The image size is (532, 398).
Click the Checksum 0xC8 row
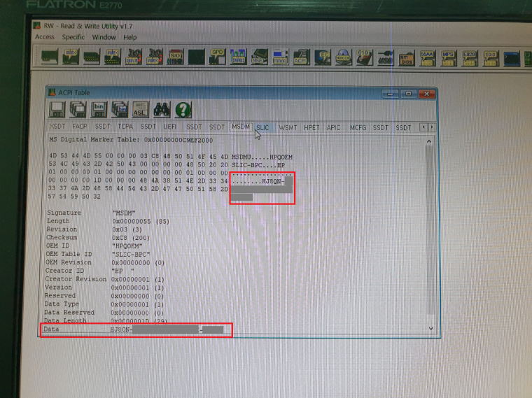[x=98, y=238]
